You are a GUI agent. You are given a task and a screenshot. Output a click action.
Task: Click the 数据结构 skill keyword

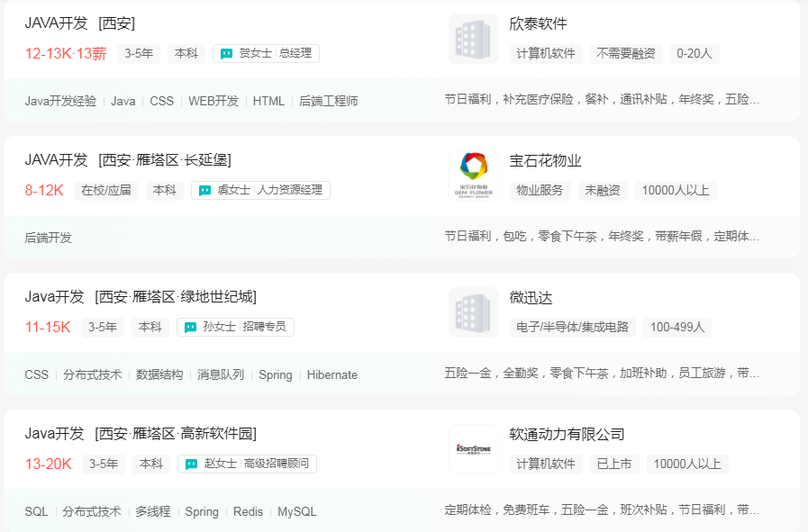(159, 375)
